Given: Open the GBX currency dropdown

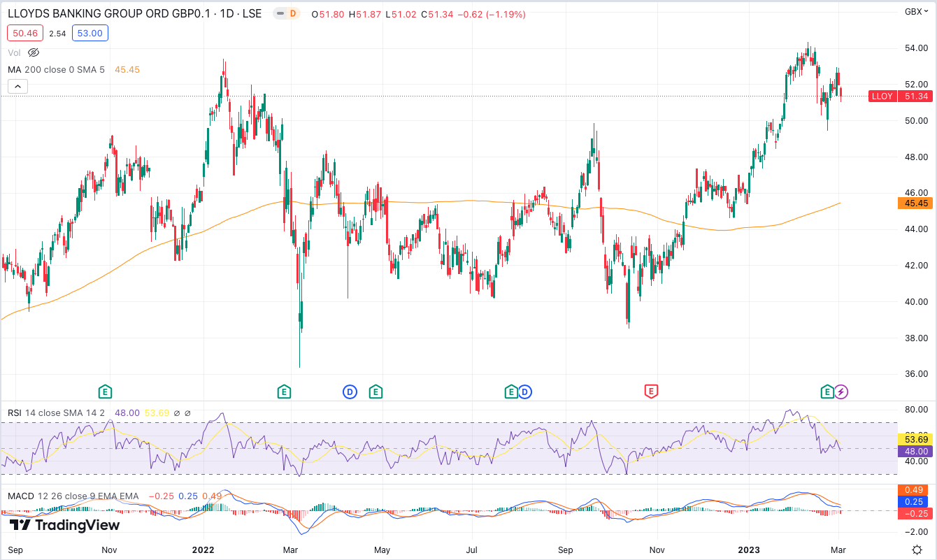Looking at the screenshot, I should coord(916,11).
